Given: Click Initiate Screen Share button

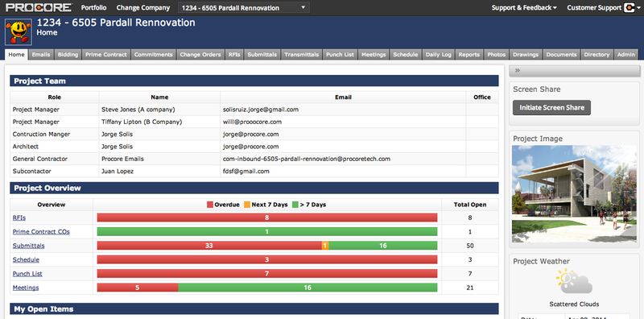Looking at the screenshot, I should tap(551, 108).
